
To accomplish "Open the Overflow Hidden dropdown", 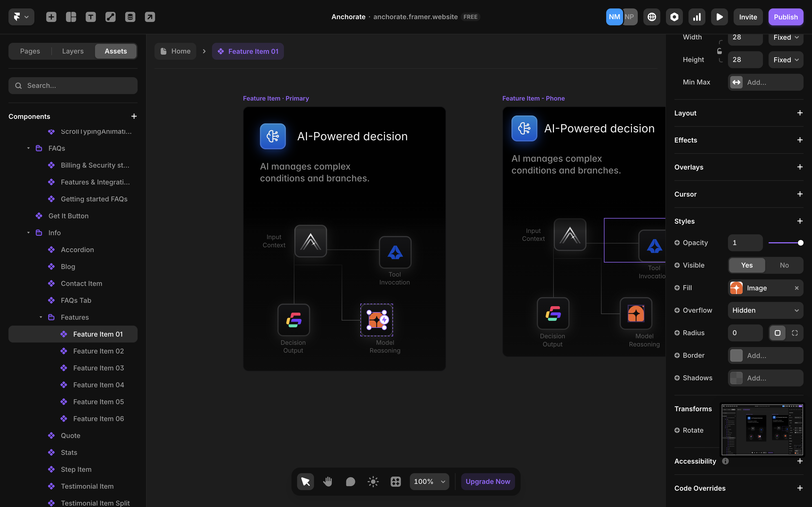I will point(765,310).
